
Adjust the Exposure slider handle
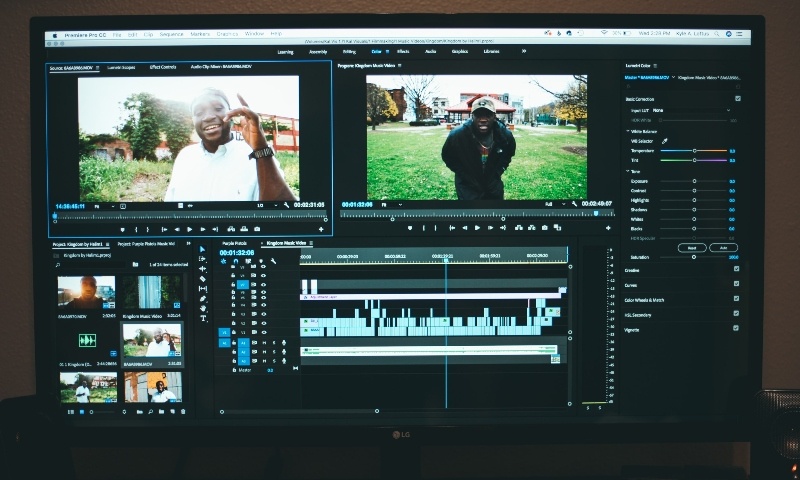tap(694, 181)
